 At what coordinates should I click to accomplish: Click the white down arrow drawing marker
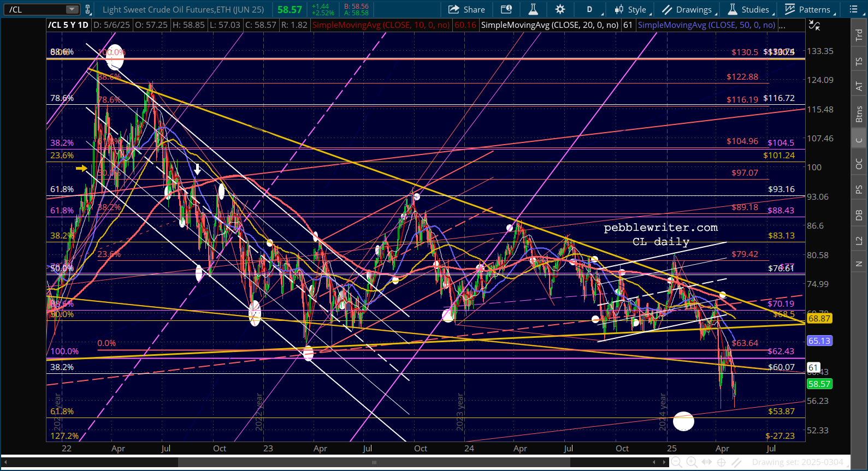click(x=197, y=169)
